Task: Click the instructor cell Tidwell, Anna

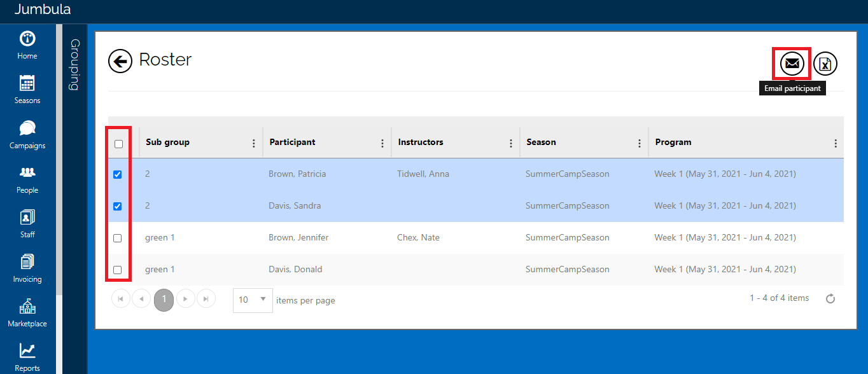Action: coord(423,174)
